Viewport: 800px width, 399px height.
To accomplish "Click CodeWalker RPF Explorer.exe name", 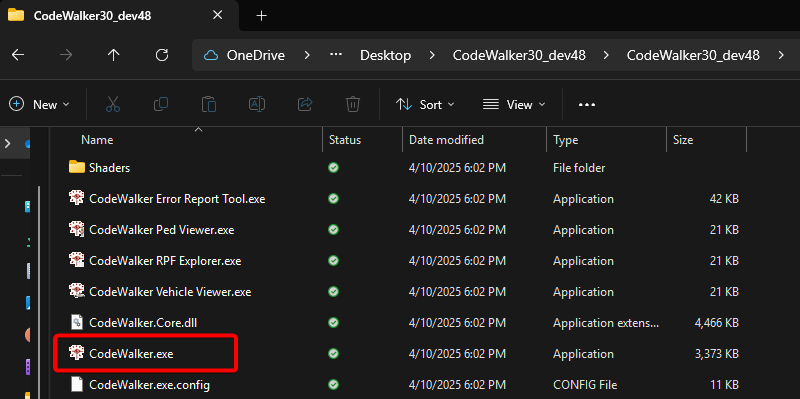I will [165, 261].
